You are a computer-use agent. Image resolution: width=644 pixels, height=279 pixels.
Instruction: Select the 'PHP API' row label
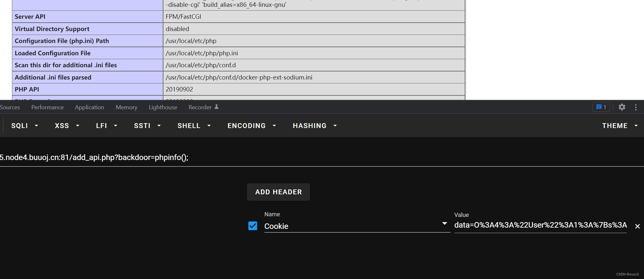27,90
